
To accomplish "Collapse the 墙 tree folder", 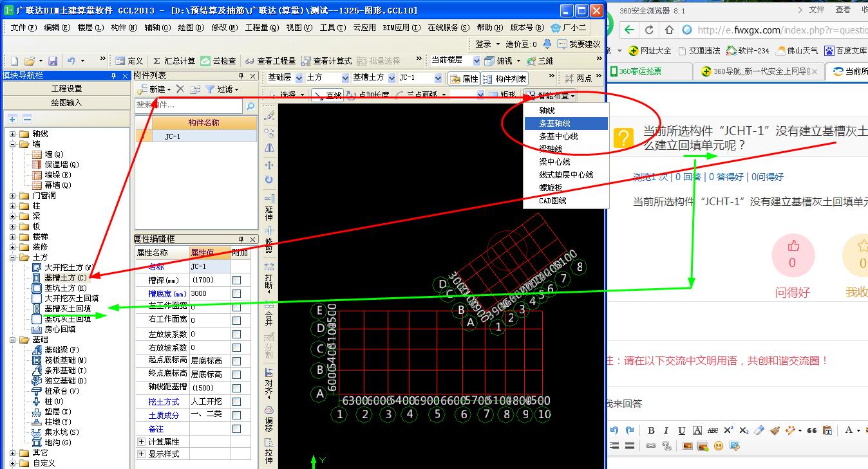I will (13, 144).
